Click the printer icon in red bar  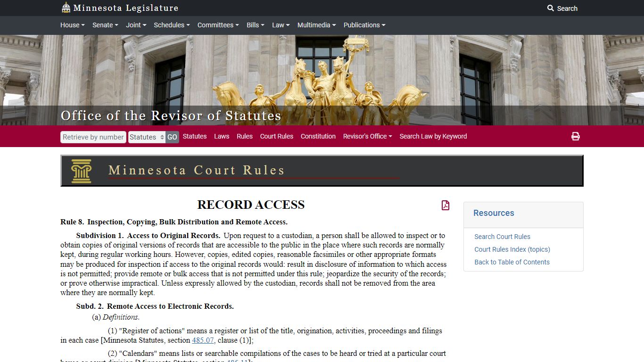575,136
